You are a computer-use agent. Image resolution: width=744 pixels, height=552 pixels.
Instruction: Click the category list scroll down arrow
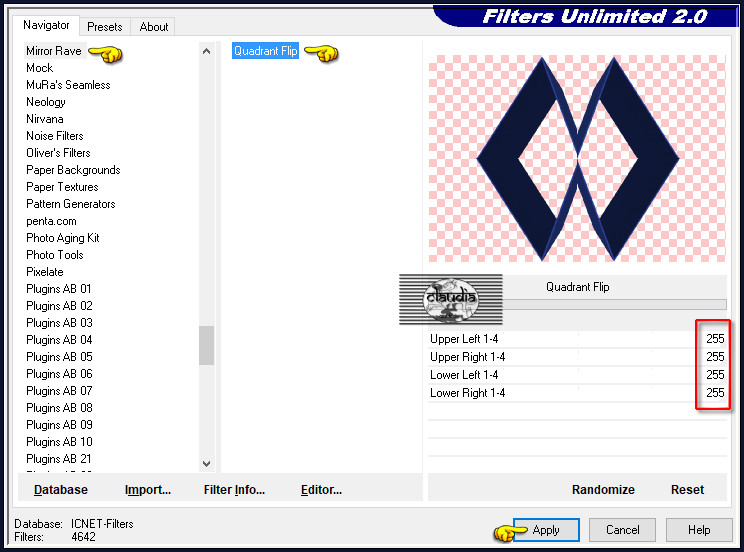pos(206,464)
